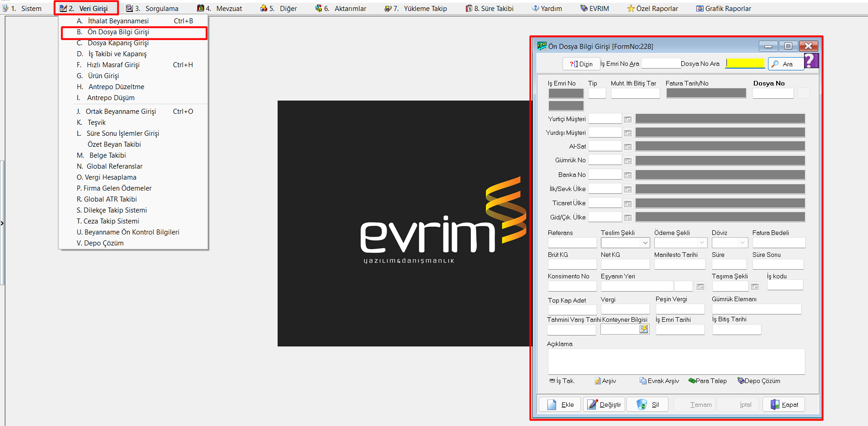
Task: Click the Sil button
Action: click(x=647, y=405)
